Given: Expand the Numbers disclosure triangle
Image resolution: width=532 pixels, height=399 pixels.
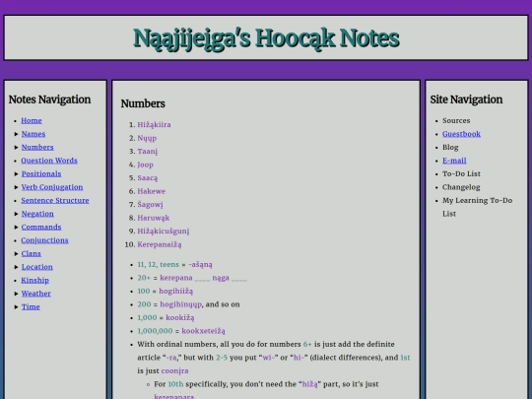Looking at the screenshot, I should click(16, 147).
